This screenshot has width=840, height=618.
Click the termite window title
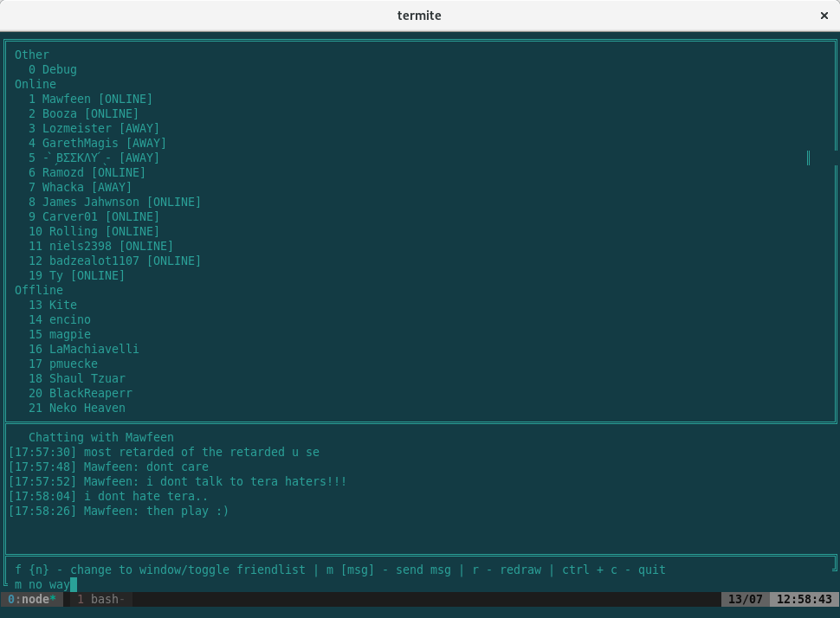(419, 16)
